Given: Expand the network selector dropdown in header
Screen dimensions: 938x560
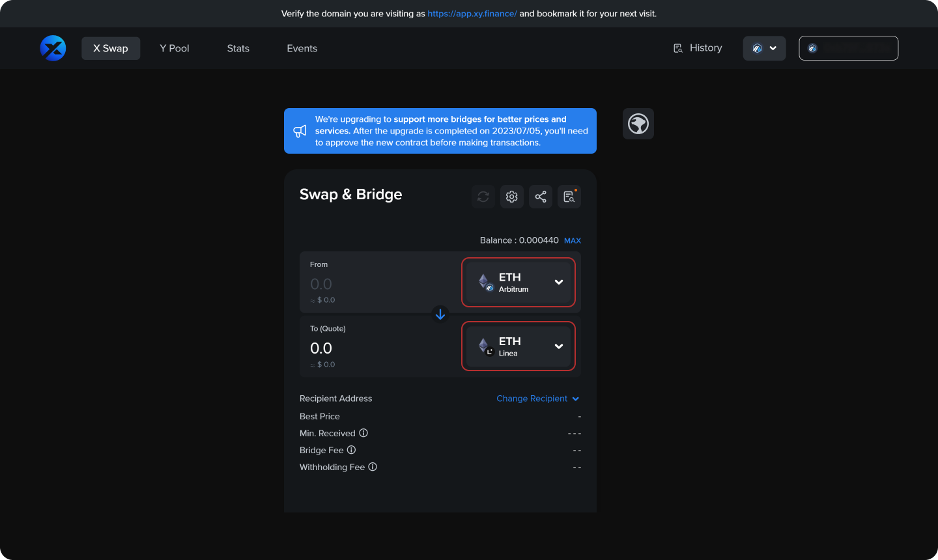Looking at the screenshot, I should [764, 48].
